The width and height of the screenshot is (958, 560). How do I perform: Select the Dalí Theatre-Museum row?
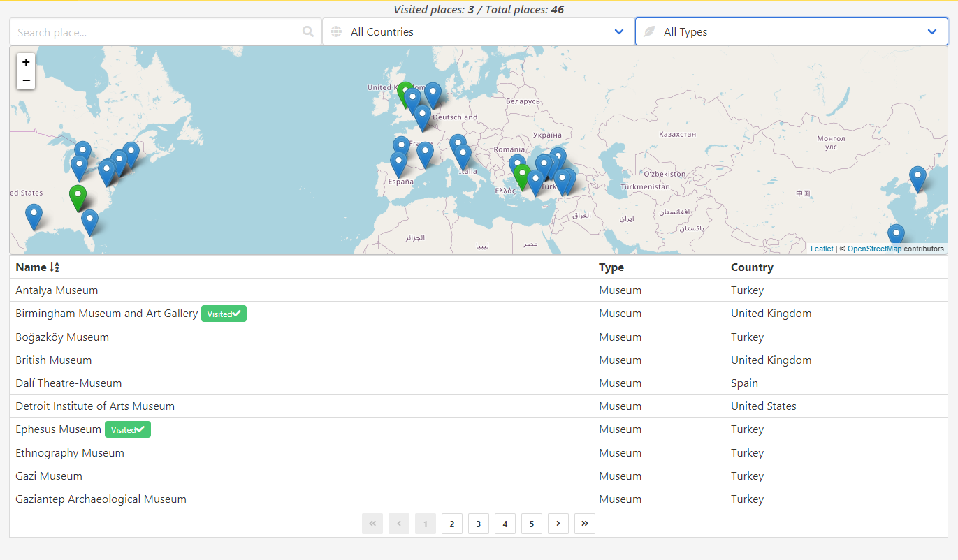coord(68,383)
